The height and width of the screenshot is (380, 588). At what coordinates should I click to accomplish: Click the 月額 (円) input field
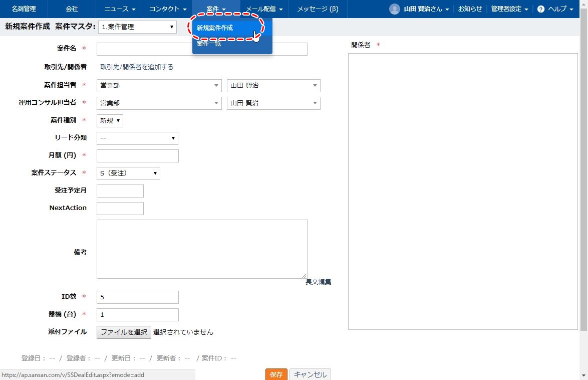point(138,156)
